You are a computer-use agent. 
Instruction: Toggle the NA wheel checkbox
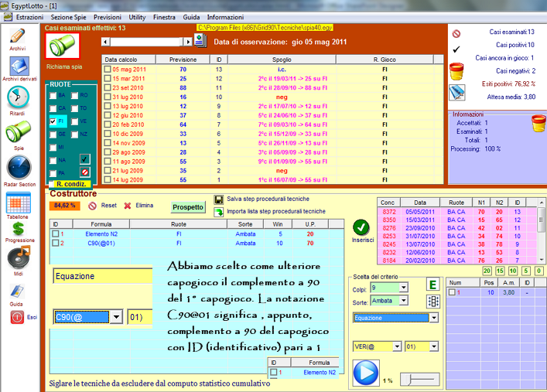click(x=53, y=160)
